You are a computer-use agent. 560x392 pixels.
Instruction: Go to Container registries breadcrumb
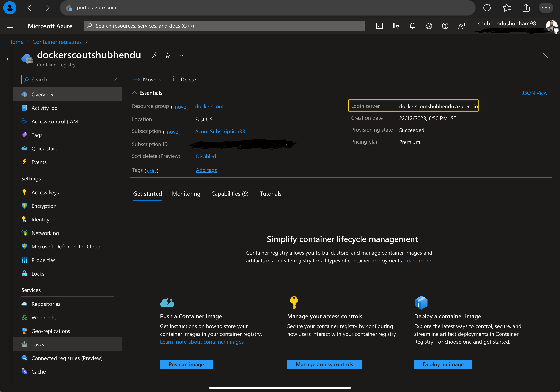[x=57, y=42]
